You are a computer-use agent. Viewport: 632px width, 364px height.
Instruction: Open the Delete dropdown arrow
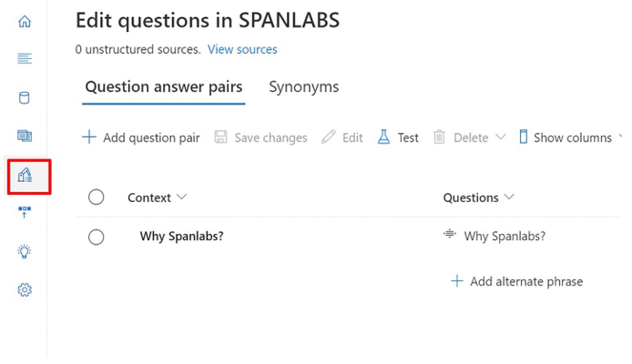[x=500, y=137]
